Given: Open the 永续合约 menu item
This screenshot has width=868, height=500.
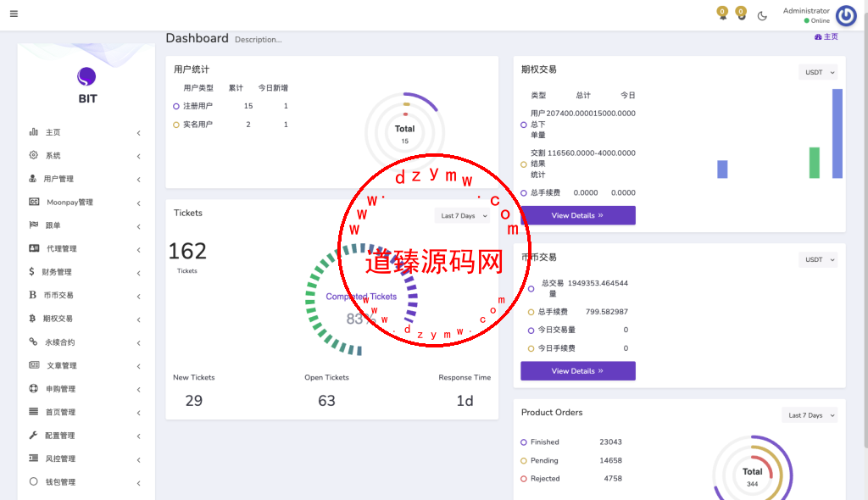Looking at the screenshot, I should pos(86,342).
